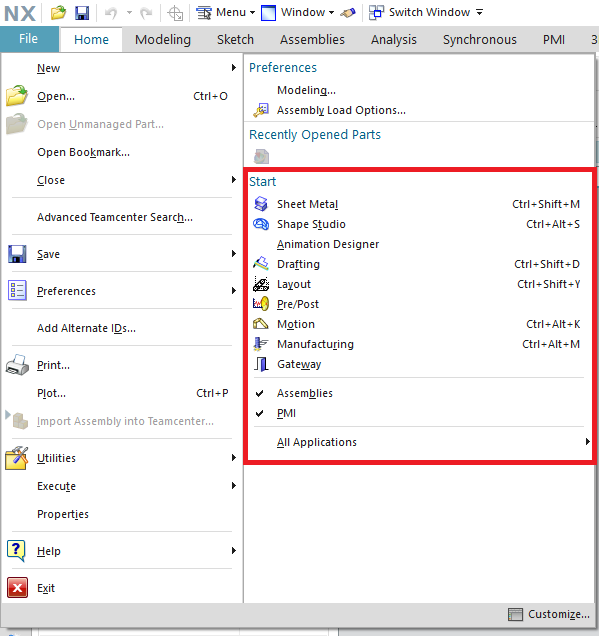This screenshot has height=636, width=599.
Task: Click the open folder icon in quick access toolbar
Action: (58, 13)
